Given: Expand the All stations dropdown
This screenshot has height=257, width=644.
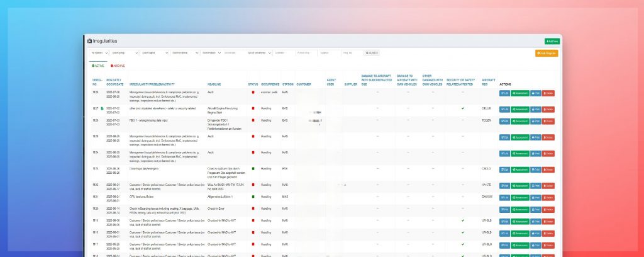Looking at the screenshot, I should (99, 53).
